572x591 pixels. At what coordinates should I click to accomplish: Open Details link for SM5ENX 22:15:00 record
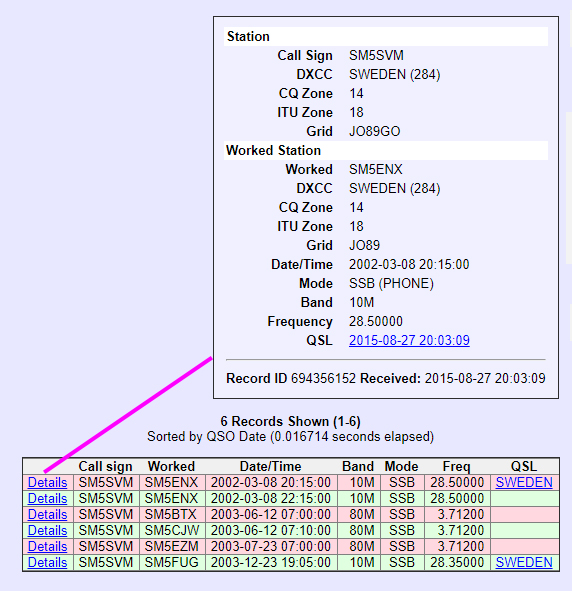click(x=47, y=498)
